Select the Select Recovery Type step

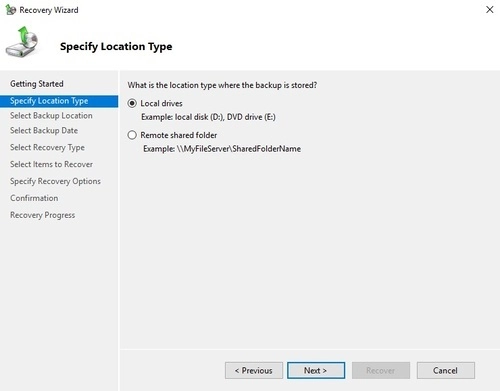pos(47,147)
